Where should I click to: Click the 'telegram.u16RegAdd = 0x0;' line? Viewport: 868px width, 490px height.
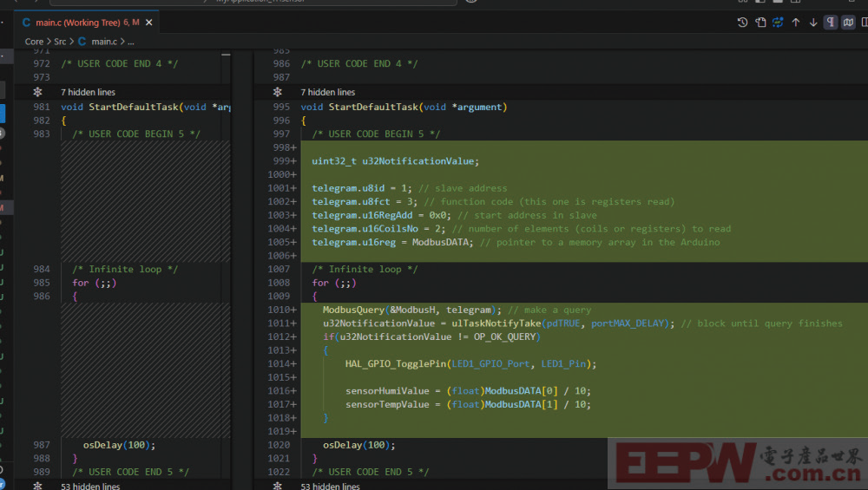coord(381,215)
